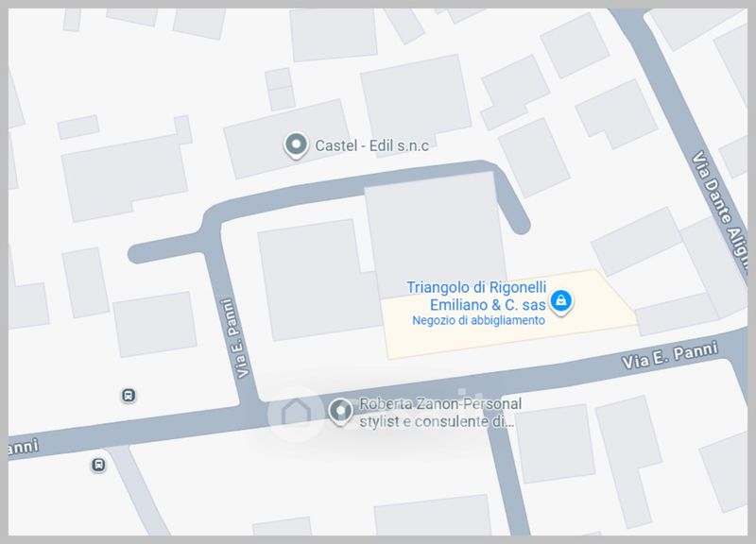The height and width of the screenshot is (544, 756).
Task: Click the large gray building above Triangolo label
Action: pos(437,233)
